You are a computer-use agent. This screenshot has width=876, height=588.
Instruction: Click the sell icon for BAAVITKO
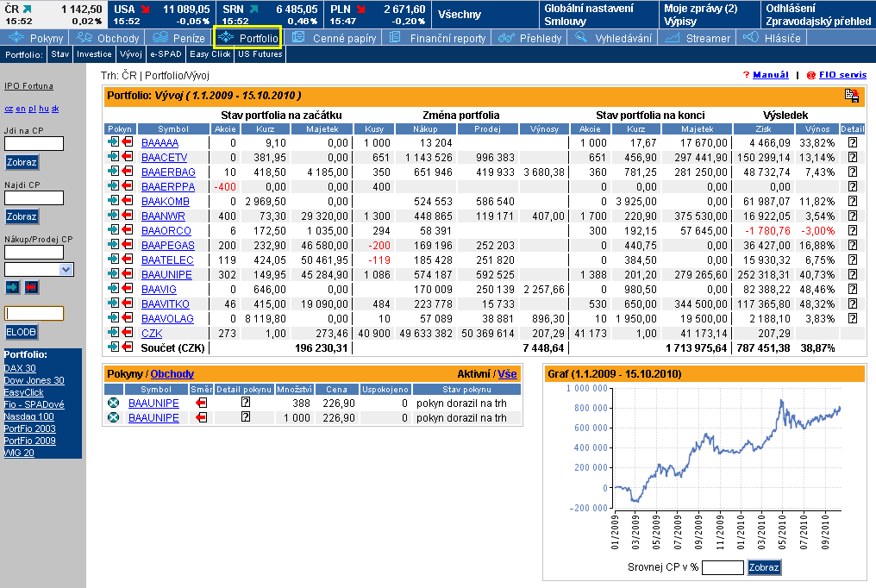pos(128,303)
